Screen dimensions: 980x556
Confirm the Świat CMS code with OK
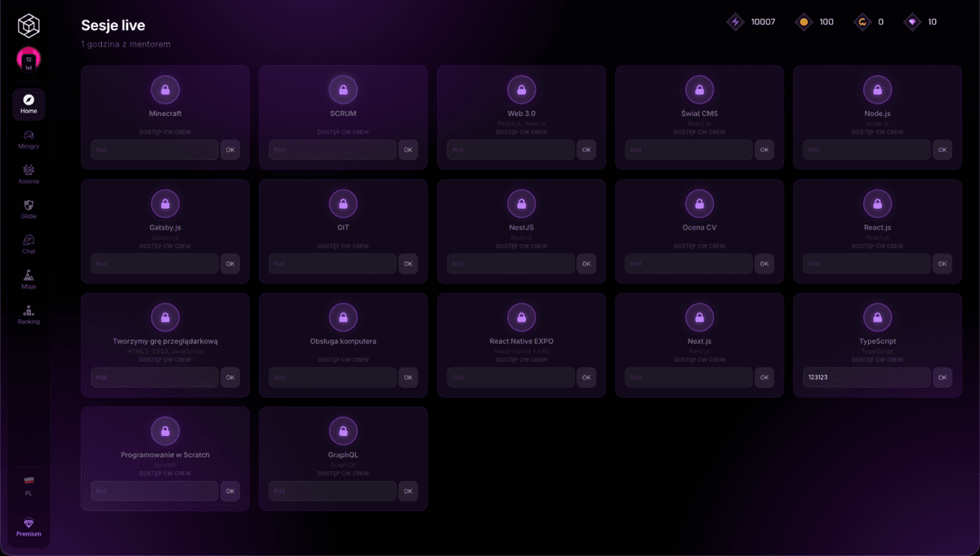tap(764, 149)
